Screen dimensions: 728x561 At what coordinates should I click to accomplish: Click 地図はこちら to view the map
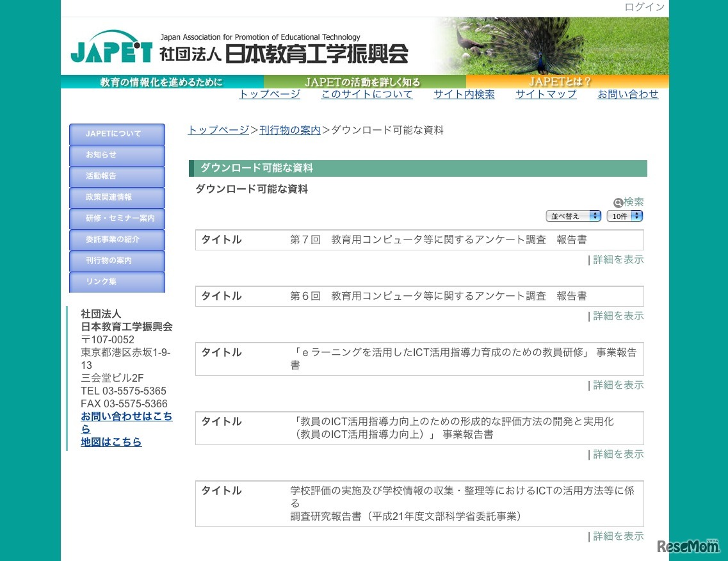[111, 441]
